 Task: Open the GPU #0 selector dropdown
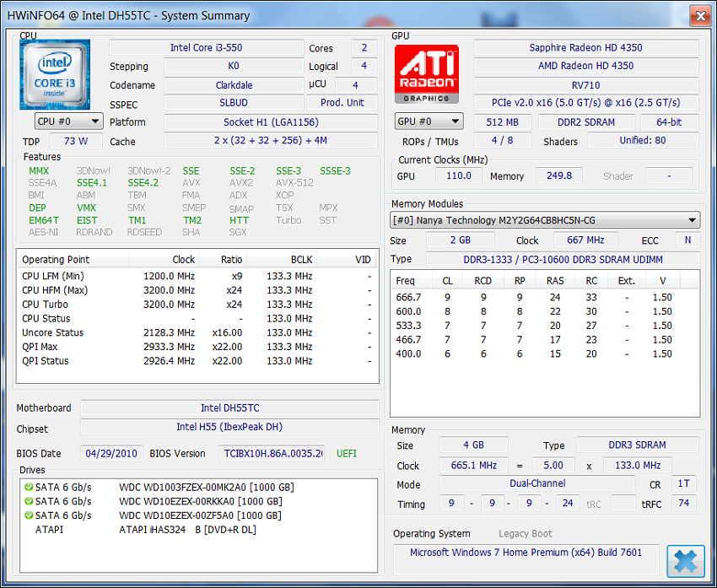[429, 121]
